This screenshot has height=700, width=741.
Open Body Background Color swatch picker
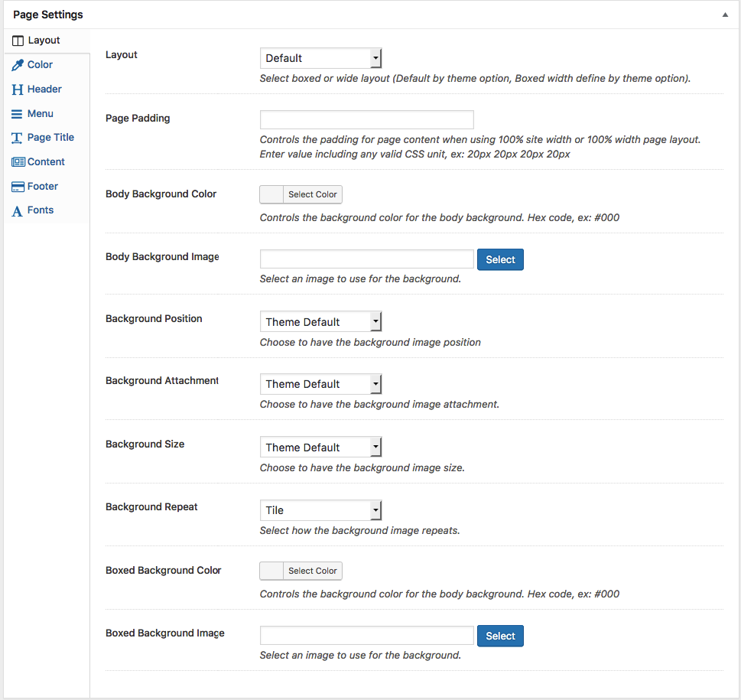(x=271, y=194)
